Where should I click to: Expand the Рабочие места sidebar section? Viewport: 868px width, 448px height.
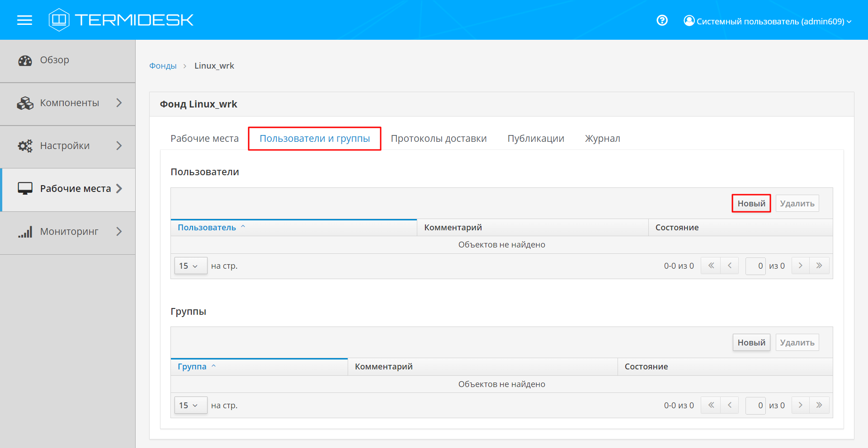click(119, 189)
